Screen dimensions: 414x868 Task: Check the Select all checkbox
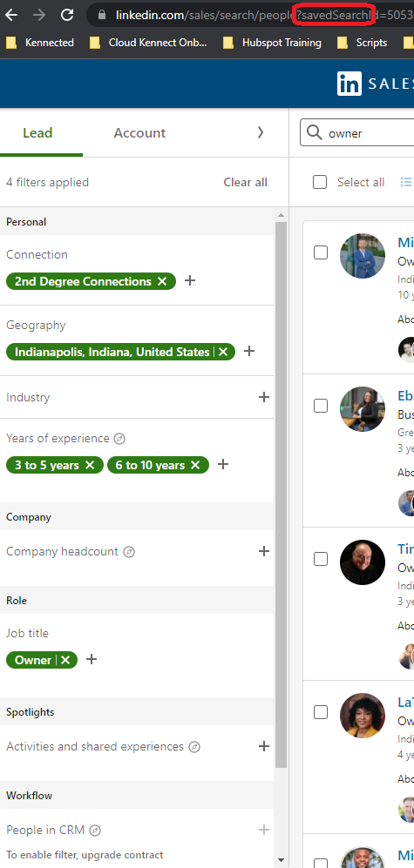[320, 182]
